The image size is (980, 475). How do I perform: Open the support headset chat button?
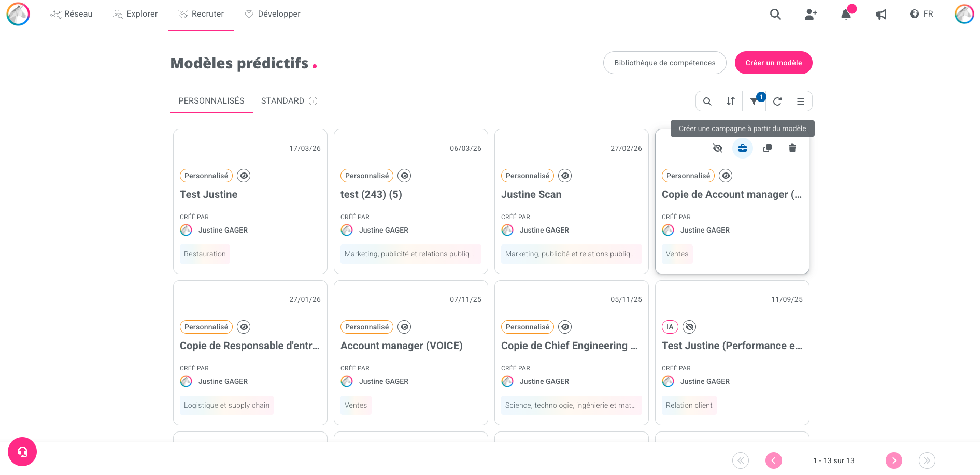22,452
